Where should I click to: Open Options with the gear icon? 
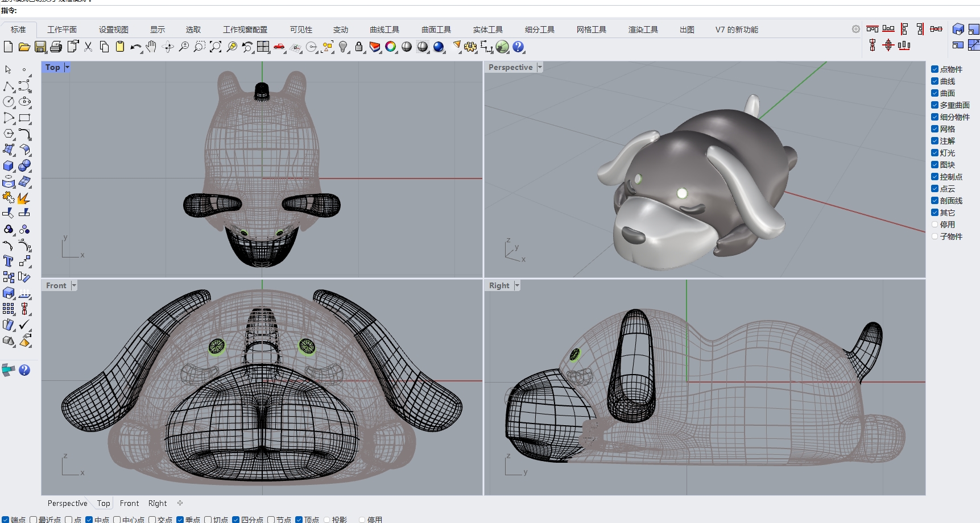click(470, 47)
